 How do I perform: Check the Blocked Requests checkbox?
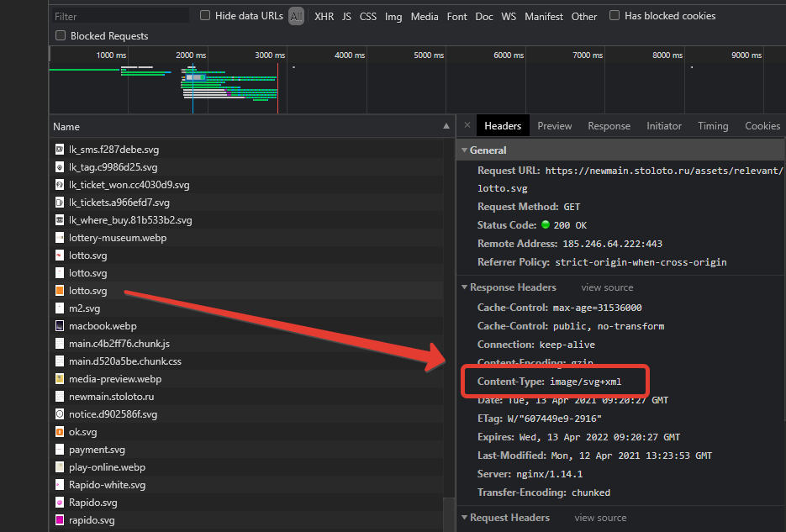[x=61, y=36]
